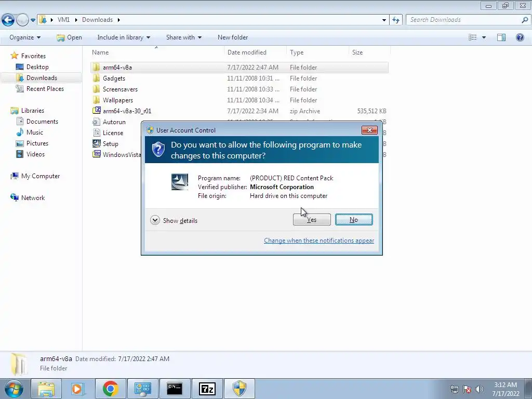This screenshot has height=399, width=532.
Task: Click the VM1 breadcrumb in address bar
Action: pyautogui.click(x=63, y=20)
